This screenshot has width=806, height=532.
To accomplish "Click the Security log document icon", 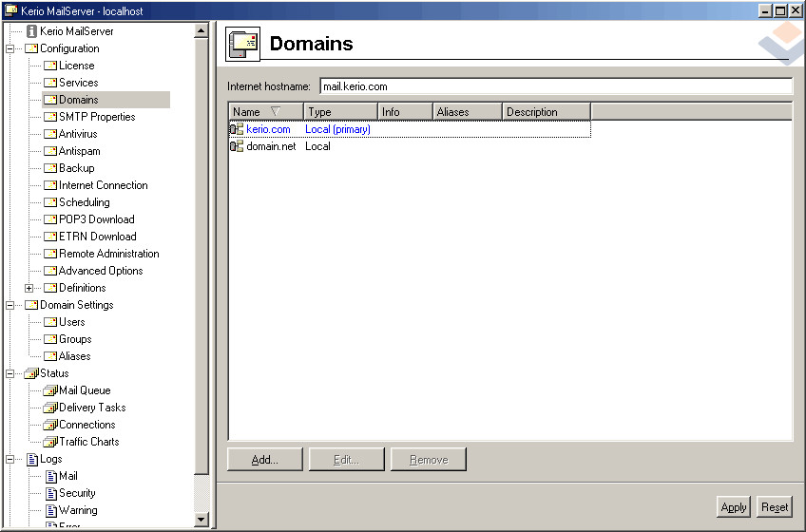I will coord(51,493).
